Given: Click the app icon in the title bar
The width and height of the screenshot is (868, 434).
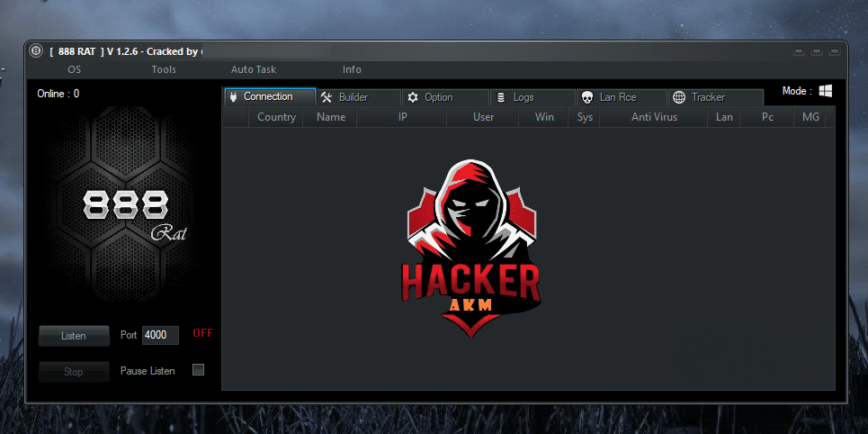Looking at the screenshot, I should 36,50.
